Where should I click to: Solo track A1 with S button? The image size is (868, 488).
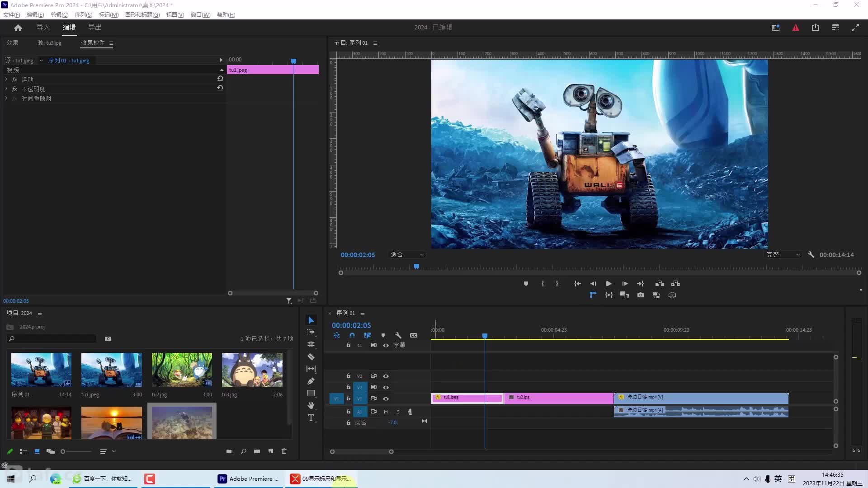[x=398, y=412]
